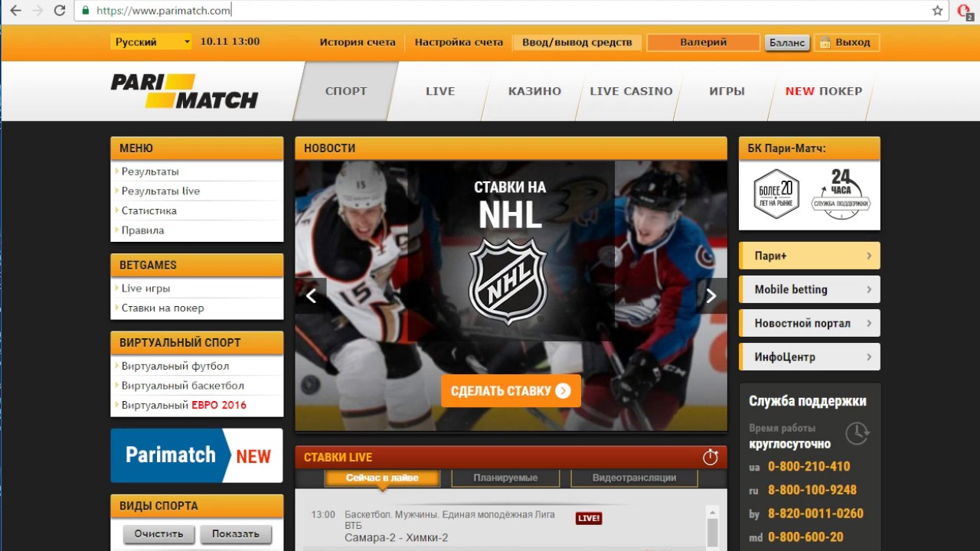Image resolution: width=980 pixels, height=551 pixels.
Task: Click the Parimatch logo
Action: [185, 91]
